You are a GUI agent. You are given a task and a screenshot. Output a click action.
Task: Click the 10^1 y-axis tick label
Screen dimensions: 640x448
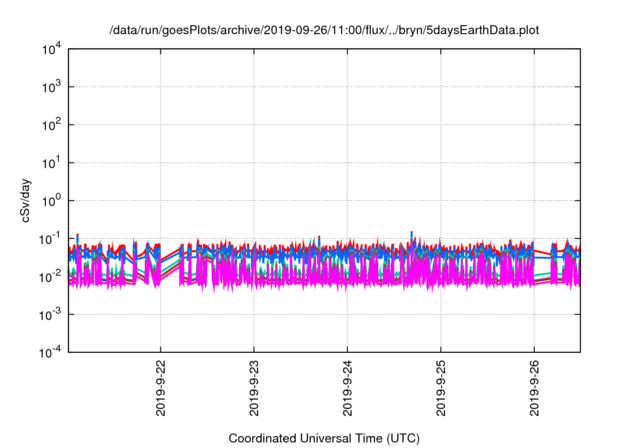(x=52, y=163)
